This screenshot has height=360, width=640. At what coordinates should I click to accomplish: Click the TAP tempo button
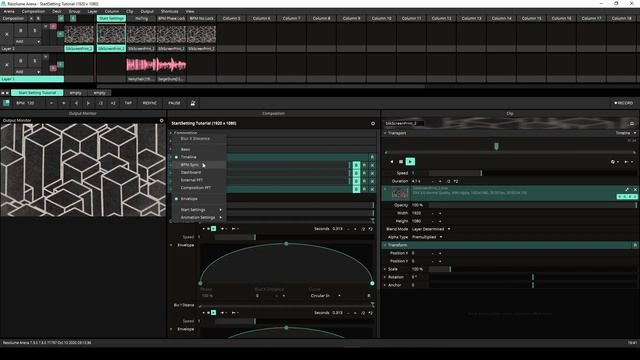[x=128, y=103]
